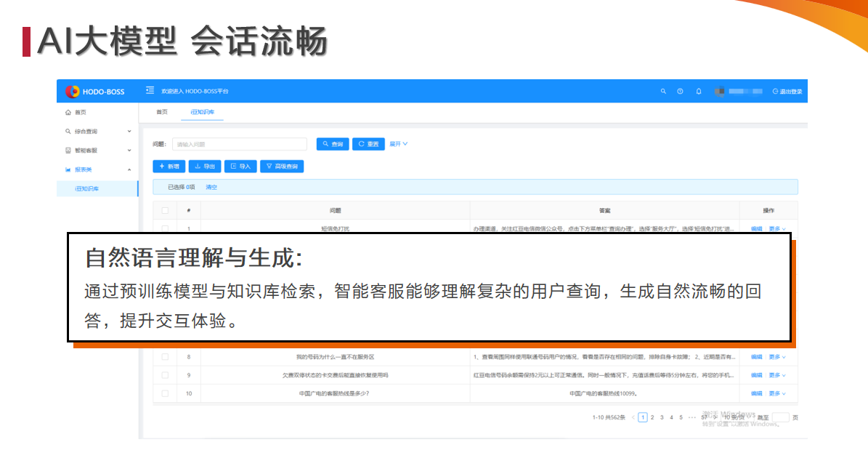Toggle the select-all checkbox in table header

pos(165,211)
